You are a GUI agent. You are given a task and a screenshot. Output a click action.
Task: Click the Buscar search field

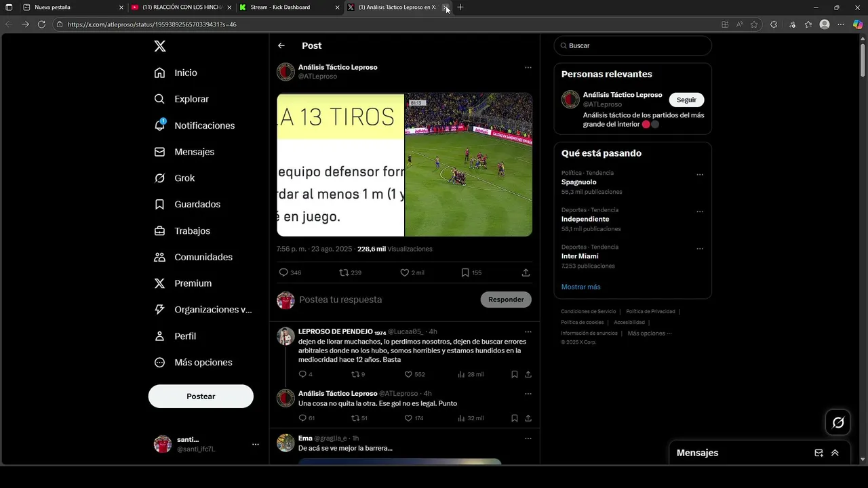pos(633,45)
